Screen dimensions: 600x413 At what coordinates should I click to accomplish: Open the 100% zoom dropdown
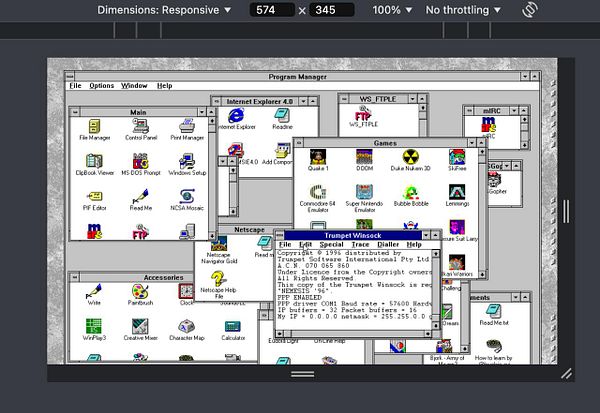(x=392, y=10)
